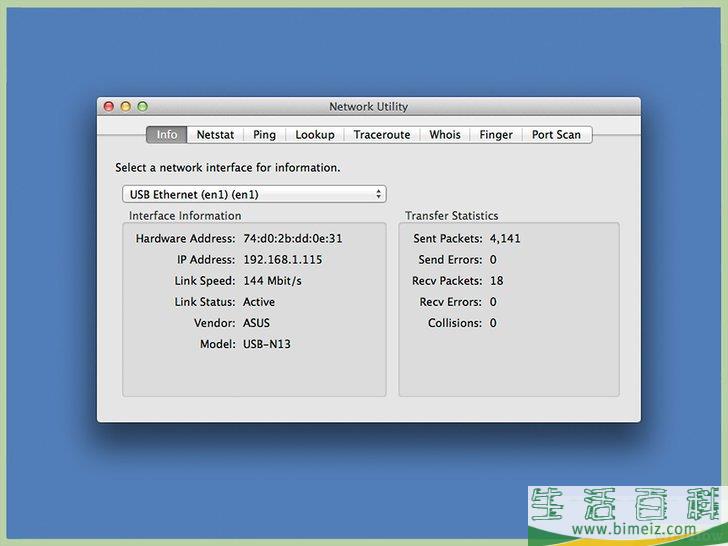Click the Network Utility title bar text
Image resolution: width=728 pixels, height=546 pixels.
368,107
